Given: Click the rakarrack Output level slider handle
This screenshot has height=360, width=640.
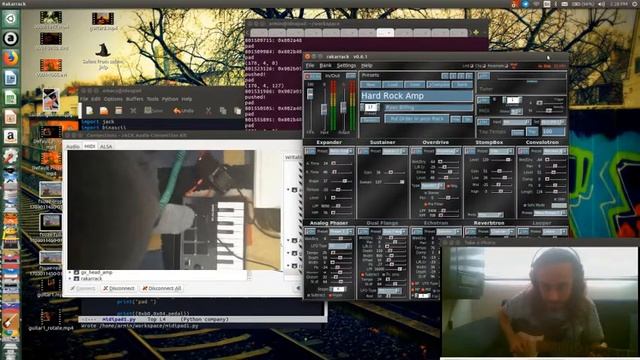Looking at the screenshot, I should tap(343, 107).
